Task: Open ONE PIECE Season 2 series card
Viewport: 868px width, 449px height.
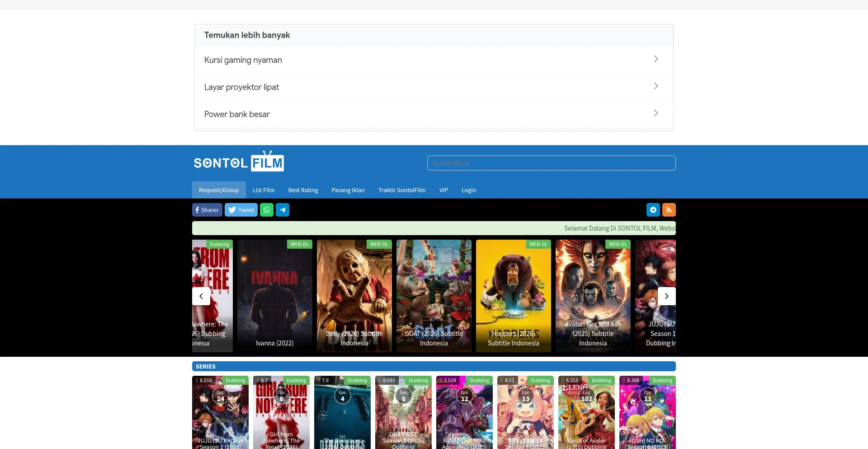Action: coord(403,412)
